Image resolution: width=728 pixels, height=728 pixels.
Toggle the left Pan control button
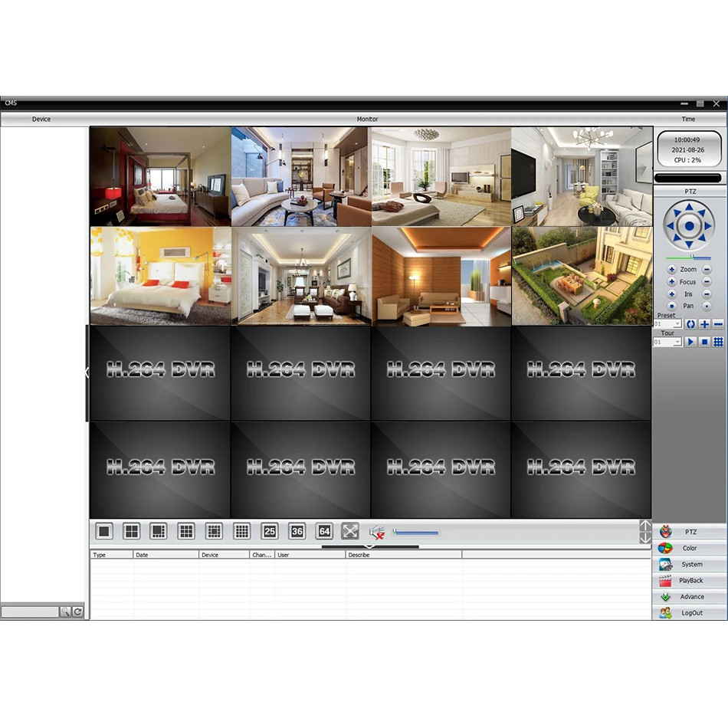click(672, 306)
